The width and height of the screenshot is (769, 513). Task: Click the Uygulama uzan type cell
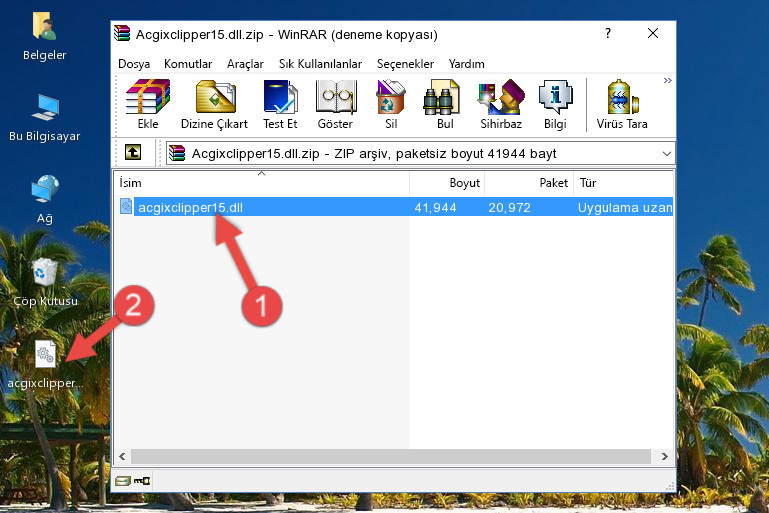625,208
